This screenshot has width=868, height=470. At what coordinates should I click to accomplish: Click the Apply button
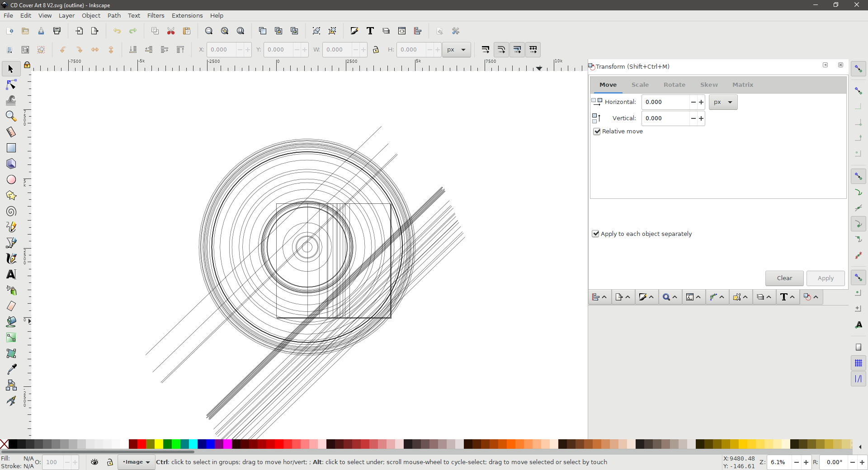825,278
